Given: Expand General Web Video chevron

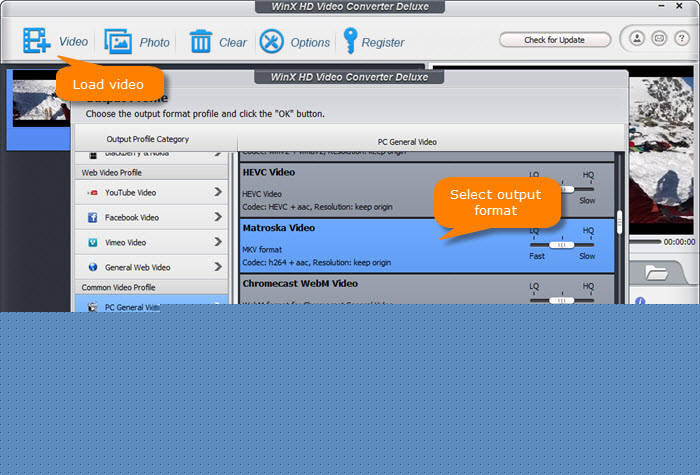Looking at the screenshot, I should pos(218,267).
